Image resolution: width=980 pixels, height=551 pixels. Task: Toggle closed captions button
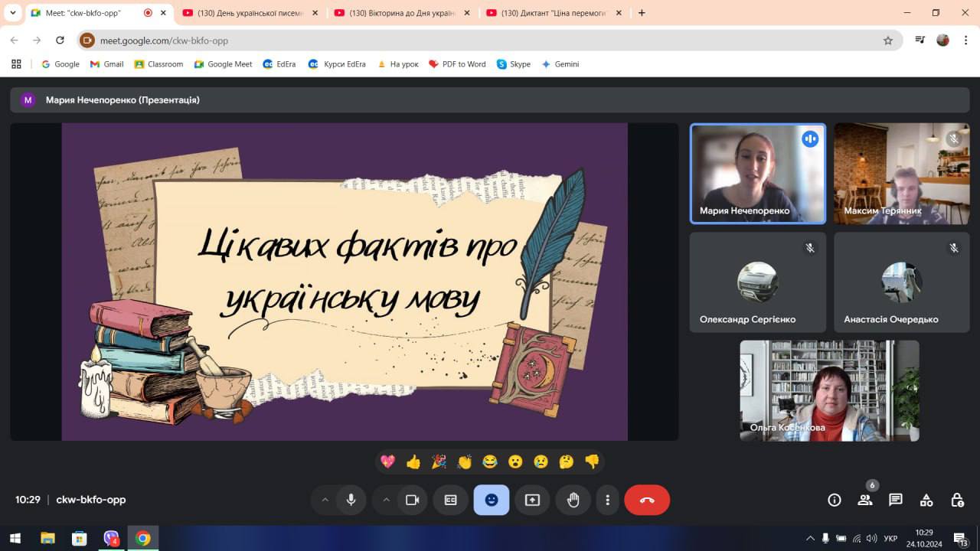(450, 500)
